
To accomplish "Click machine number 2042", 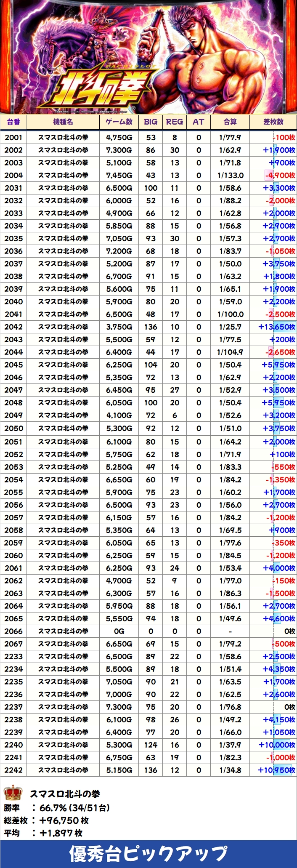I will tap(13, 327).
